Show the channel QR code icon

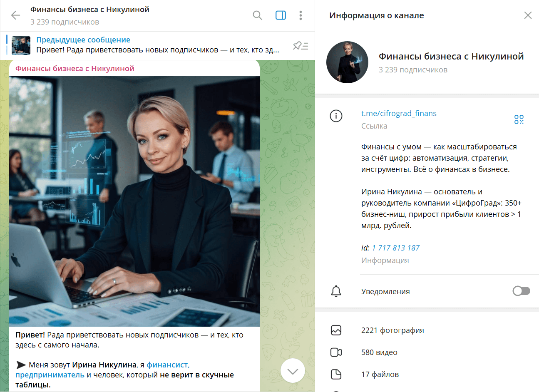tap(519, 119)
